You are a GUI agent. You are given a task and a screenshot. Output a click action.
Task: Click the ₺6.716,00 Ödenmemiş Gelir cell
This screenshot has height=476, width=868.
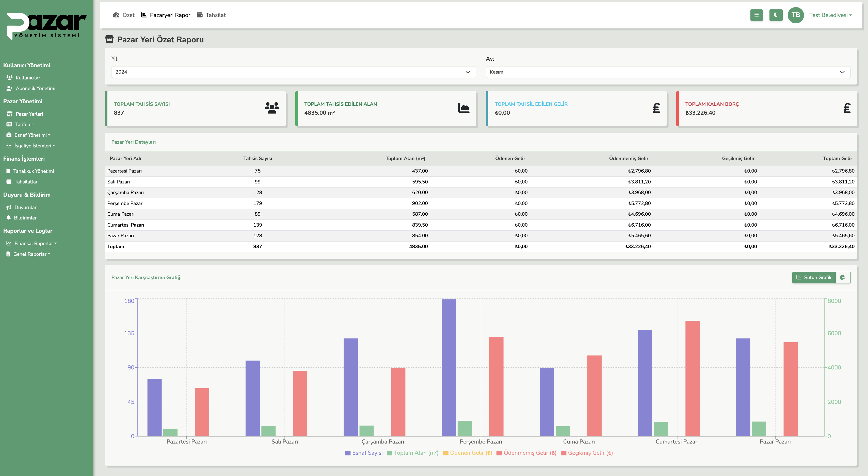click(639, 225)
